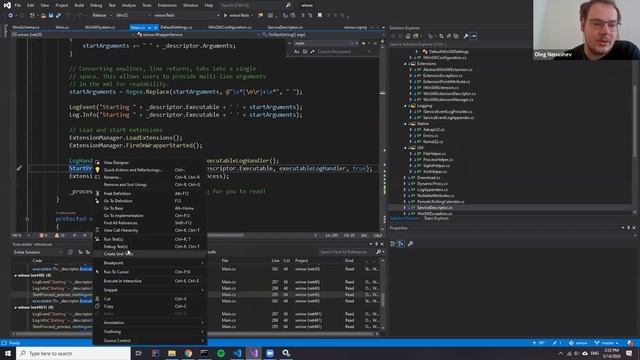
Task: Open the Debug menu in the menu bar
Action: pyautogui.click(x=96, y=5)
